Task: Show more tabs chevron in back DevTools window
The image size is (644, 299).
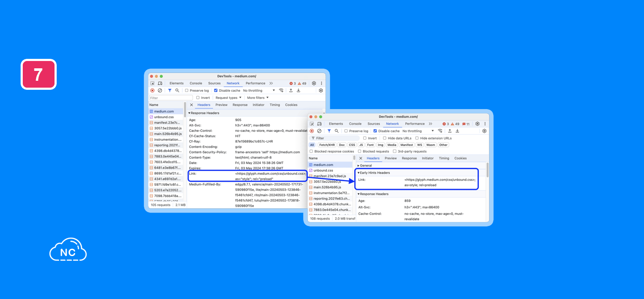Action: coord(271,83)
